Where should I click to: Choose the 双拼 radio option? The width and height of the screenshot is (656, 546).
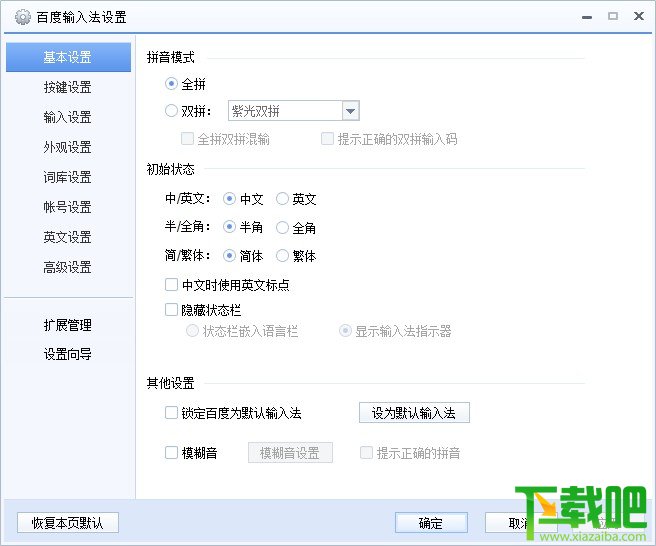pos(171,111)
